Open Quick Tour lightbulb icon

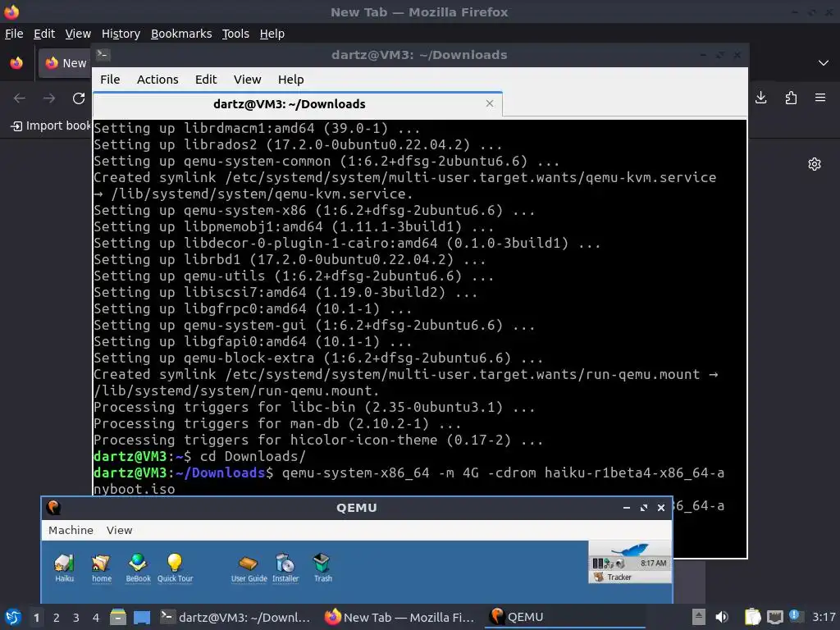176,568
